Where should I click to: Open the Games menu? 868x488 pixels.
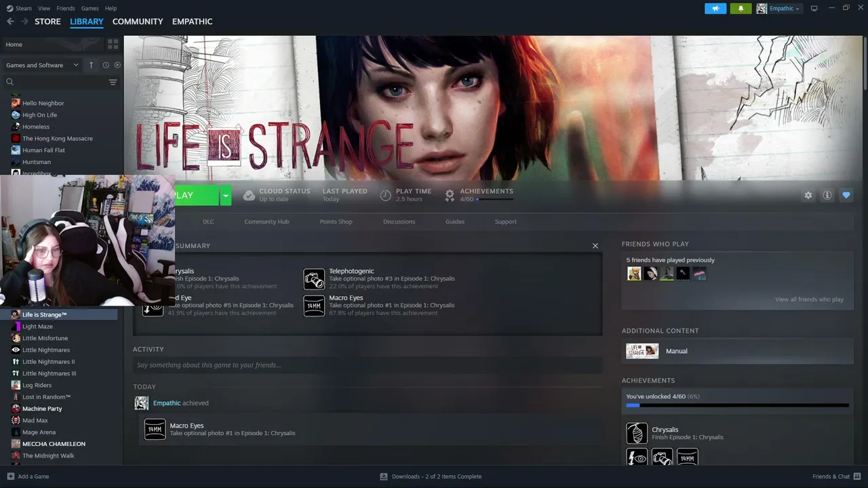pos(90,8)
